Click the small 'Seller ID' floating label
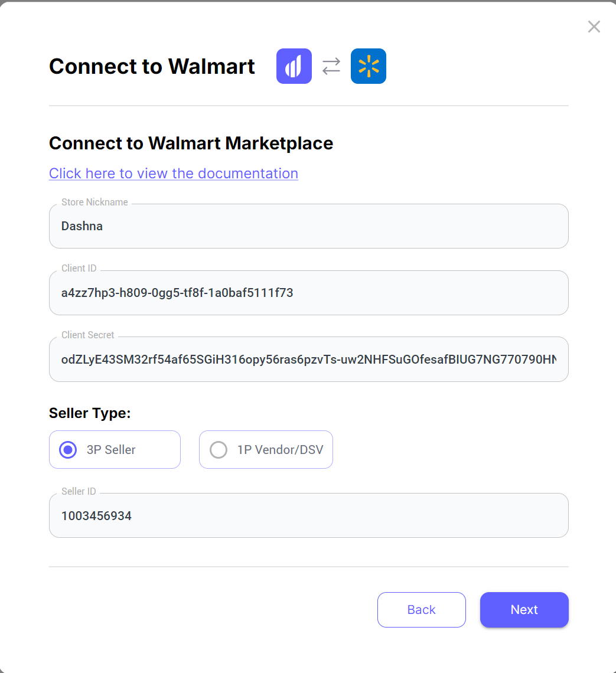The width and height of the screenshot is (616, 673). point(79,491)
